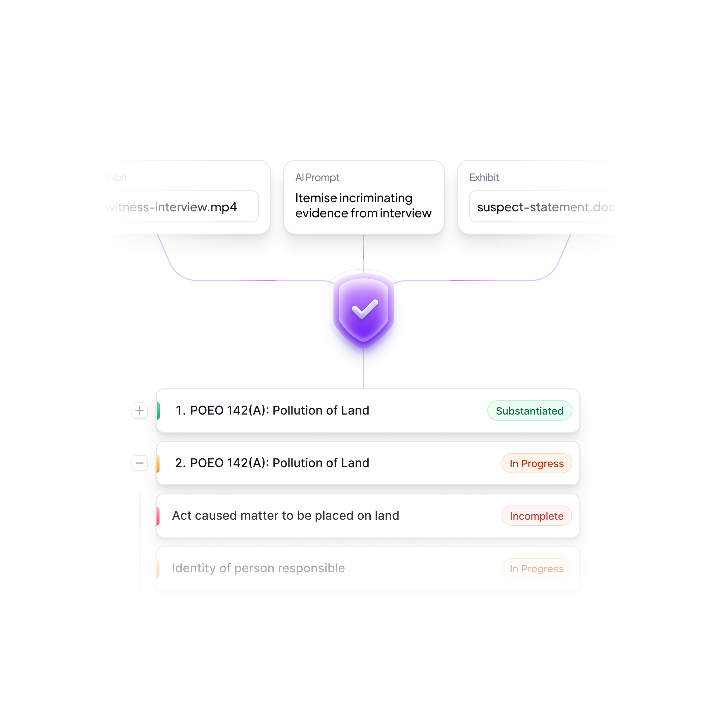
Task: Click the red status strip on Act caused row
Action: coord(158,516)
